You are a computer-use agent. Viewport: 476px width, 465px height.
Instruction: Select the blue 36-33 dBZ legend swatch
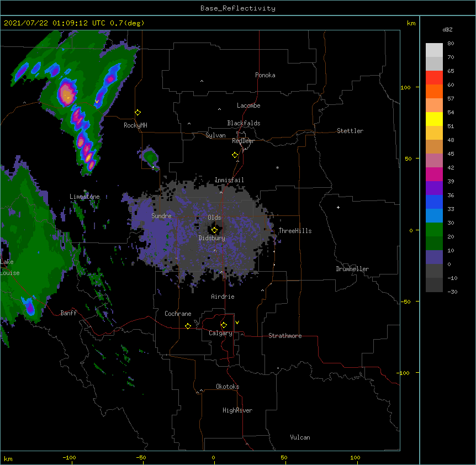(x=434, y=202)
